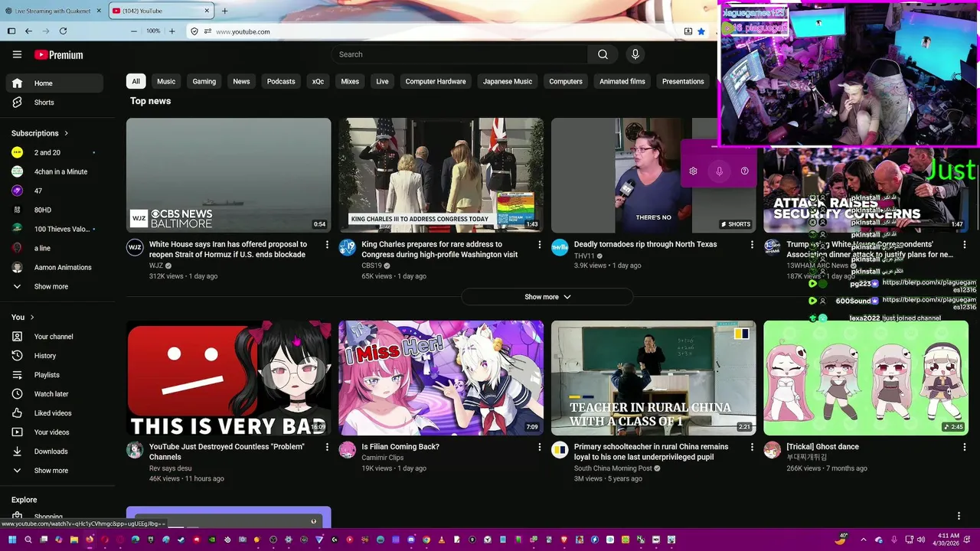Select the Live filter chip
Image resolution: width=980 pixels, height=551 pixels.
(x=382, y=81)
